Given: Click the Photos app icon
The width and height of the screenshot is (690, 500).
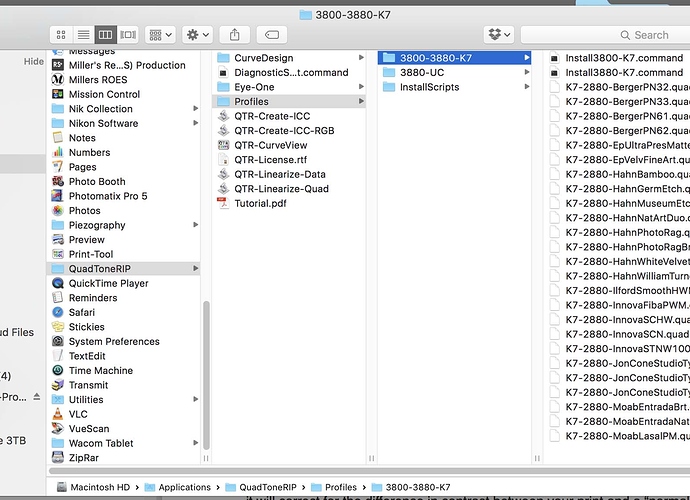Looking at the screenshot, I should pyautogui.click(x=58, y=210).
